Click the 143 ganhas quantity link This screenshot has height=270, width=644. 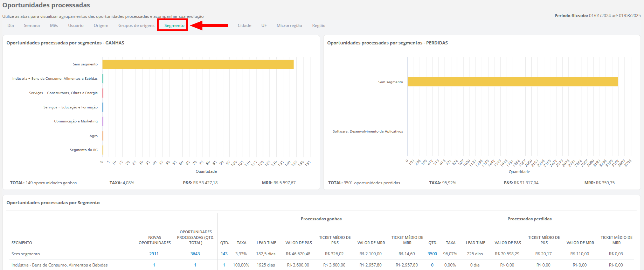pos(224,254)
